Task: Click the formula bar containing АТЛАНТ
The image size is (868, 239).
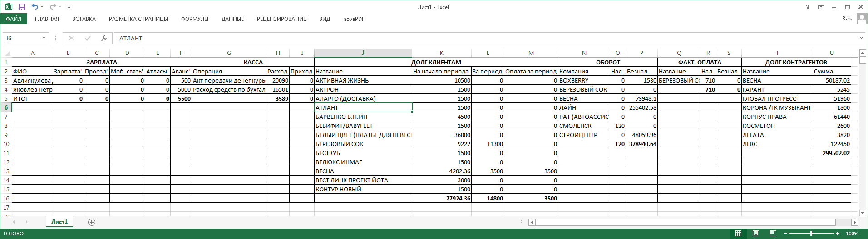Action: [x=486, y=38]
